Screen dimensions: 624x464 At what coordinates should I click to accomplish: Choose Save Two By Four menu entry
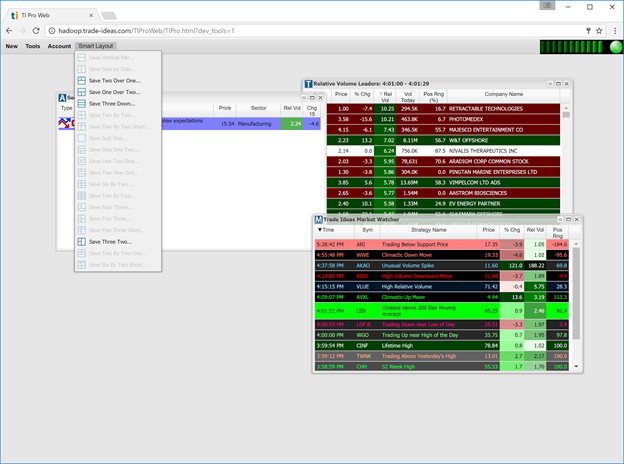coord(118,196)
